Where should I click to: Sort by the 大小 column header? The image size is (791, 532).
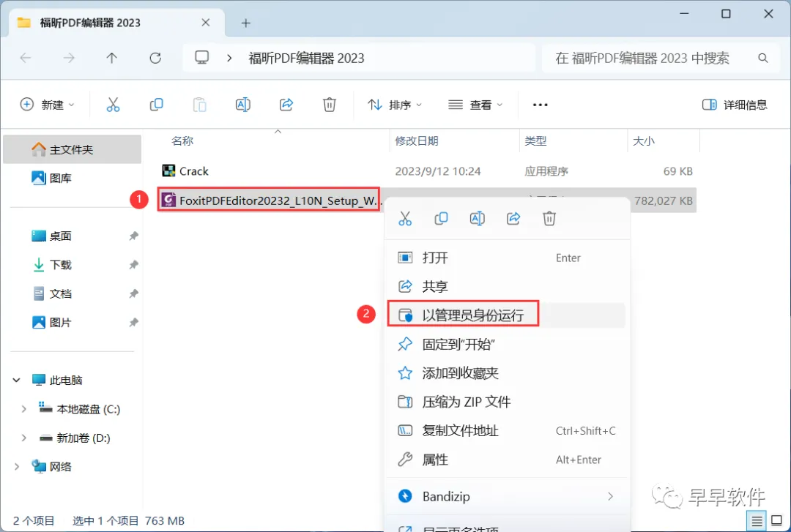[x=644, y=141]
